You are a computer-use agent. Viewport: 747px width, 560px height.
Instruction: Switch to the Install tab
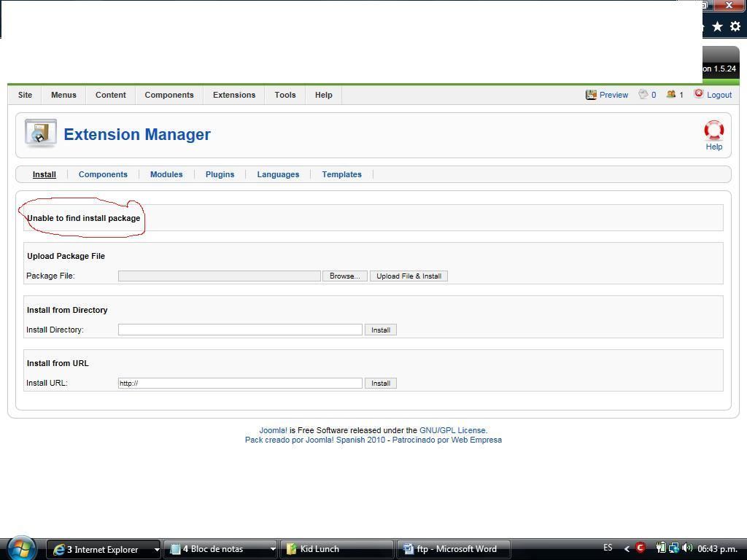[x=44, y=174]
